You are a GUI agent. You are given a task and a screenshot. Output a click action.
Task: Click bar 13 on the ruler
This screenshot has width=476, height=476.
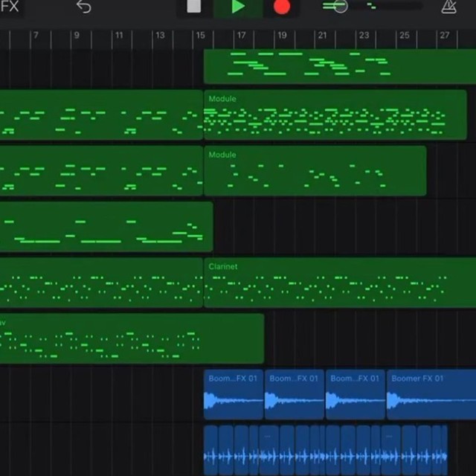(160, 36)
